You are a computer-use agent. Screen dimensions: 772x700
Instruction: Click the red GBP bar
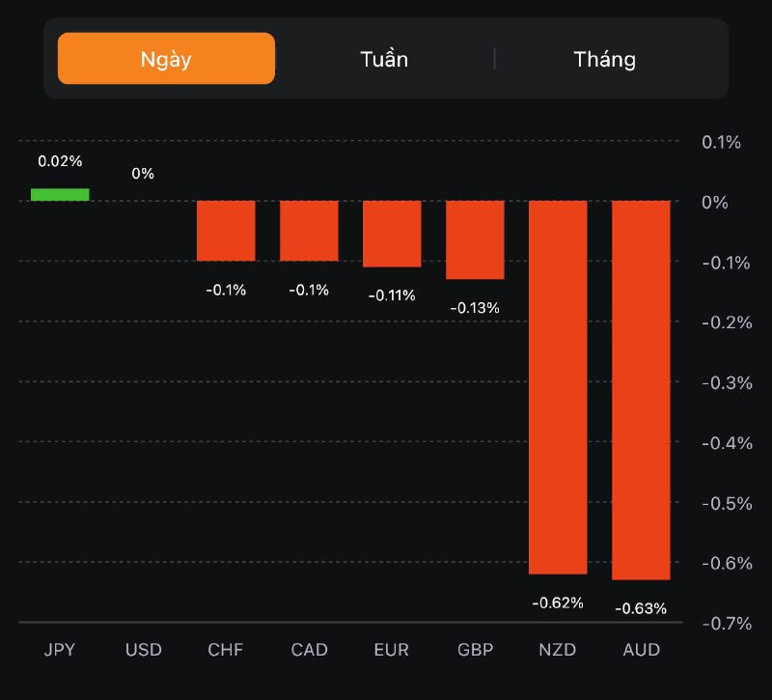(x=475, y=239)
